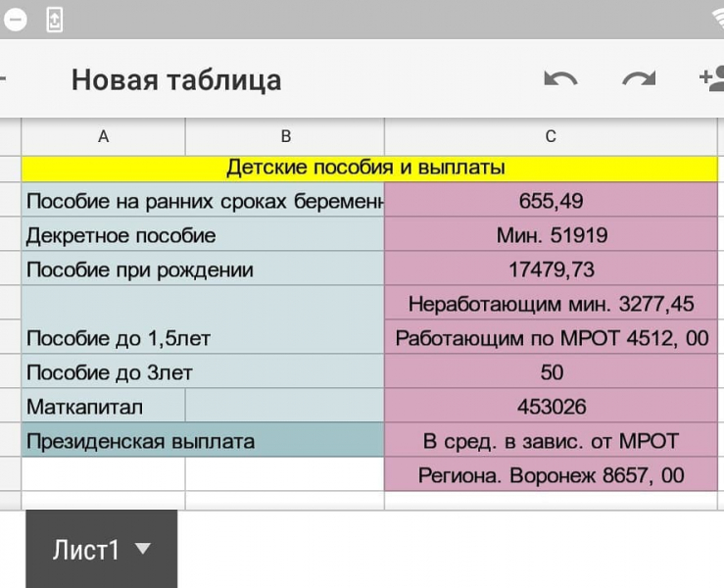Tap the status bar upload icon

(x=55, y=19)
